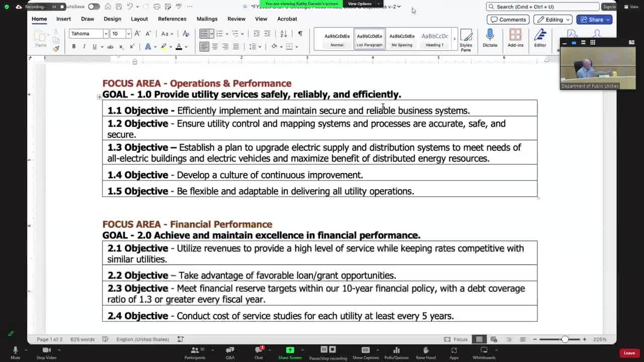Switch to Print Layout view in status bar

coord(479,339)
